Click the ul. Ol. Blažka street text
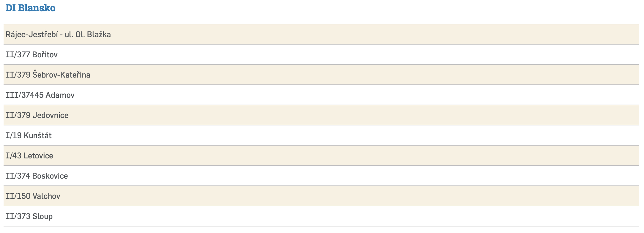The height and width of the screenshot is (233, 644). point(88,34)
